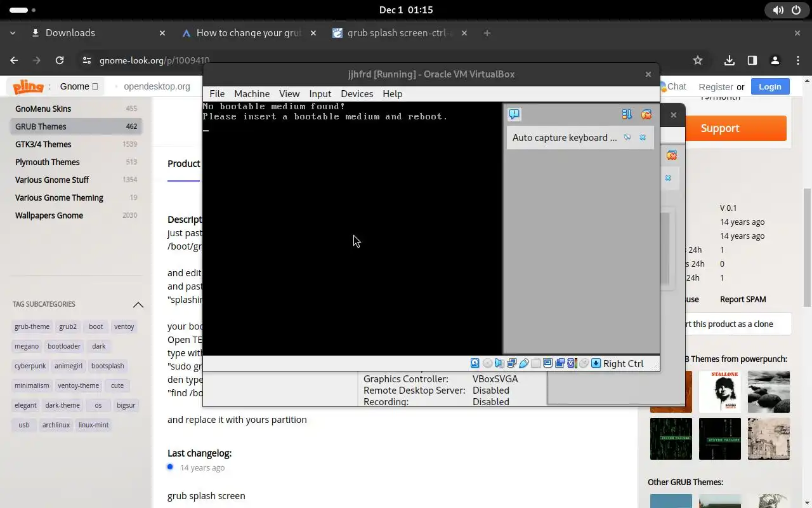
Task: Dismiss all notifications icon in running VM panel
Action: tap(646, 114)
